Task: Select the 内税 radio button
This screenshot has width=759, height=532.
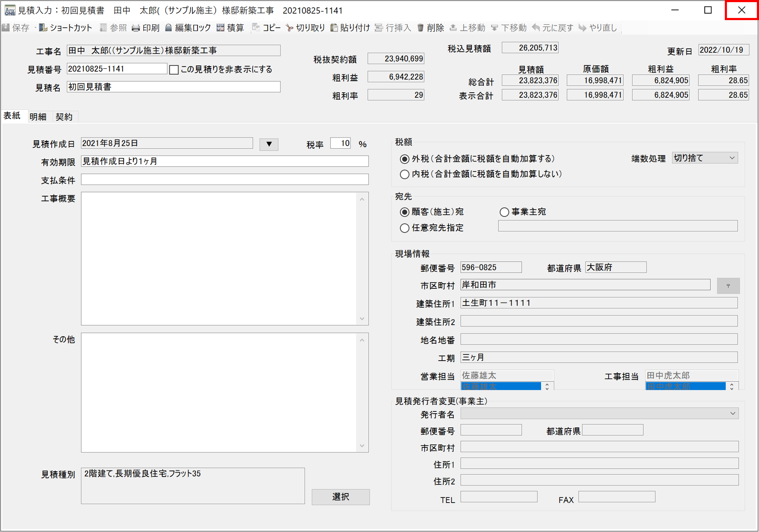Action: tap(404, 174)
